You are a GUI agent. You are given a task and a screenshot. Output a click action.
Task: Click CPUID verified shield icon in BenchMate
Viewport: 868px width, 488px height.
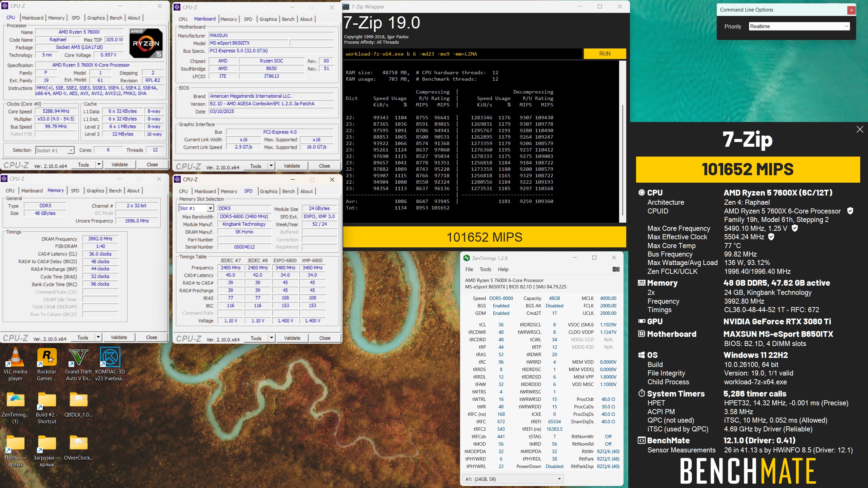850,211
